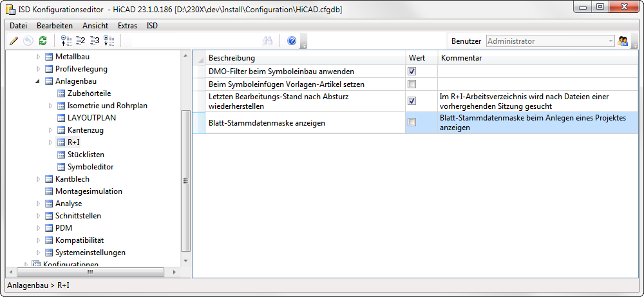The width and height of the screenshot is (644, 297).
Task: Check Beim Symboleinfügen Vorlagen-Artikel setzen
Action: pyautogui.click(x=412, y=84)
